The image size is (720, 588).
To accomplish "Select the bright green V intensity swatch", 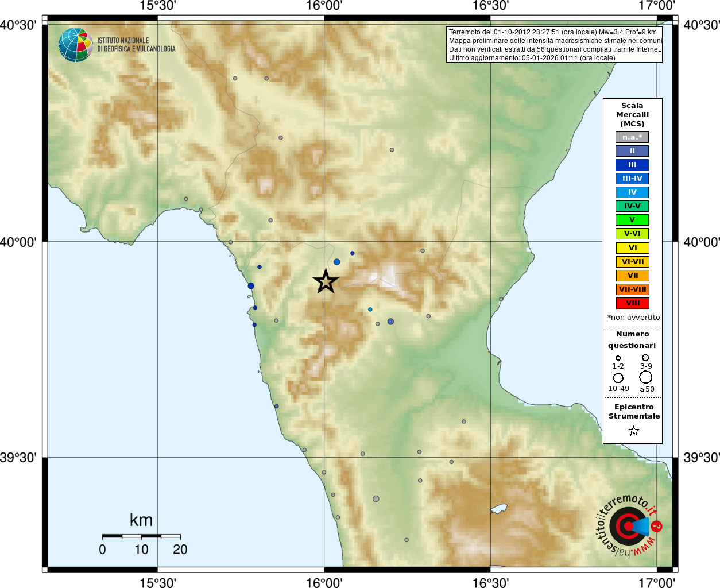I will pyautogui.click(x=632, y=220).
